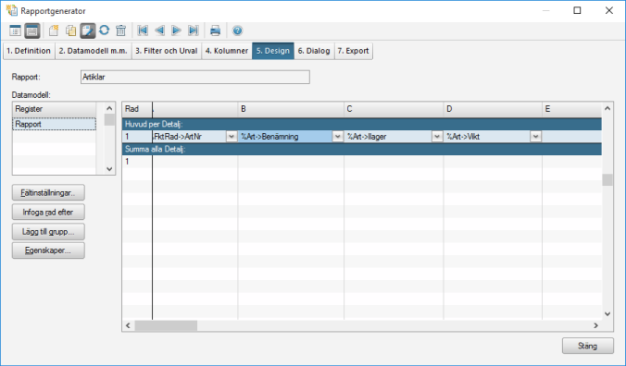Toggle the edit mode icon

(88, 31)
